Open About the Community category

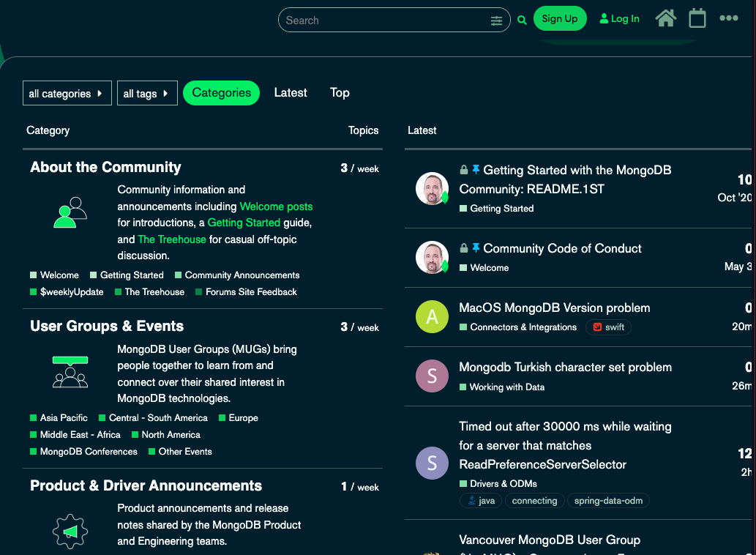105,167
